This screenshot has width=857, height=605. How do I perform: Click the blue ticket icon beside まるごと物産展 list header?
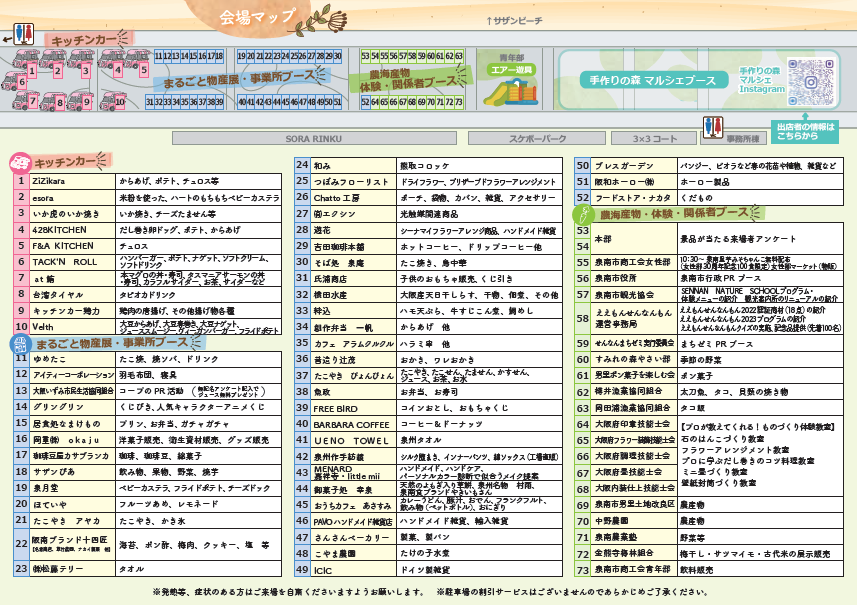pos(21,341)
